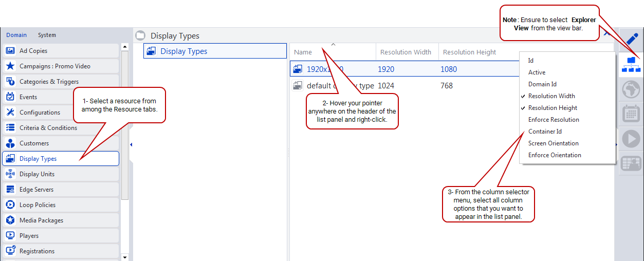Switch to the System tab

pos(47,35)
